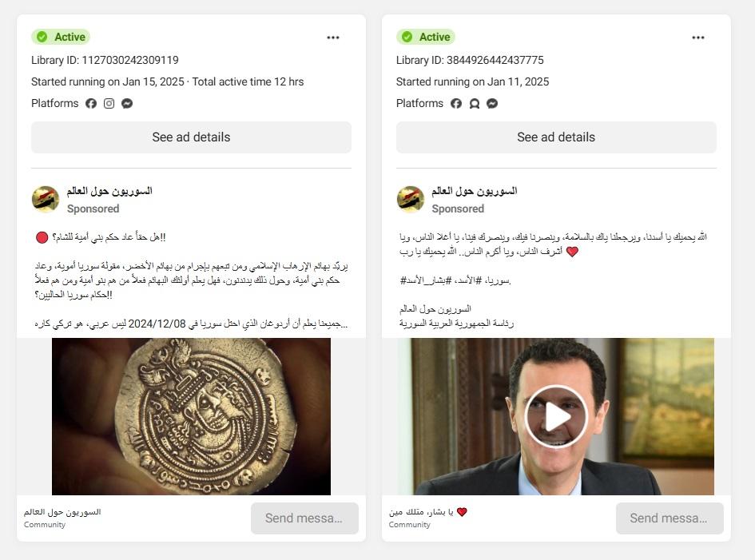
Task: Click Messenger platform icon on left ad
Action: [127, 104]
